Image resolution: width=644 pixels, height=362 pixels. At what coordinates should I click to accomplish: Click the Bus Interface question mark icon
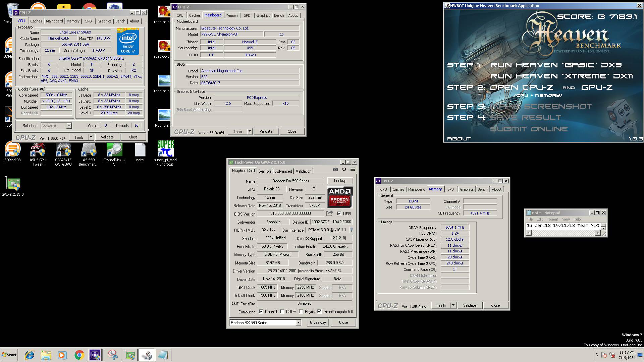click(x=351, y=230)
